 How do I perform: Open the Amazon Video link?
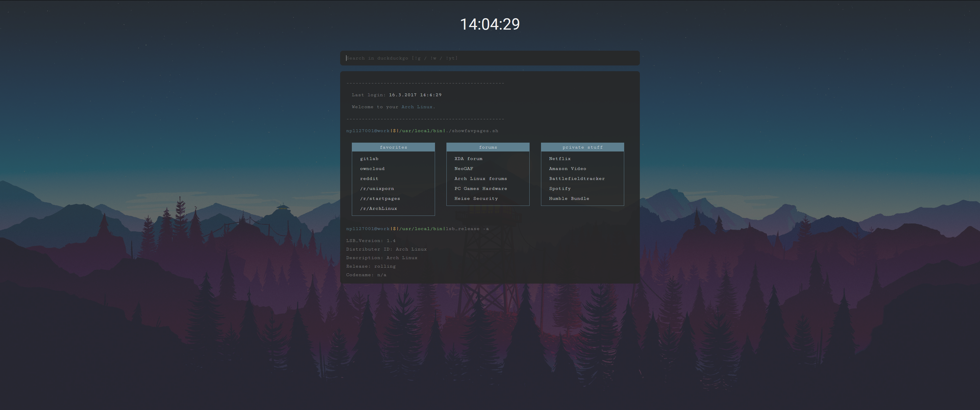point(567,169)
